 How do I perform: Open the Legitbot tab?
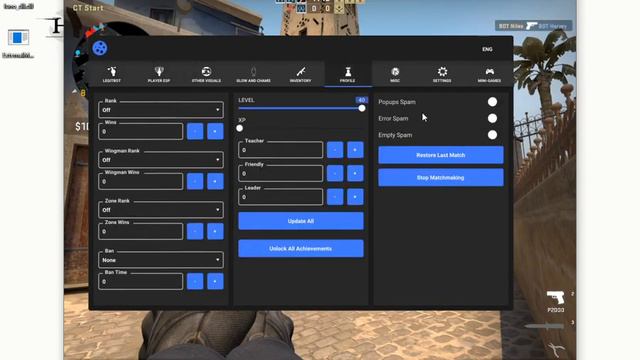point(111,74)
